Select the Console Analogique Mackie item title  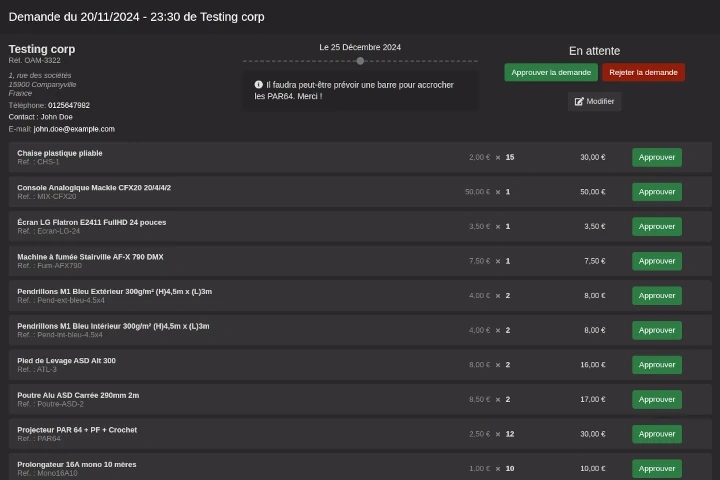pos(94,187)
